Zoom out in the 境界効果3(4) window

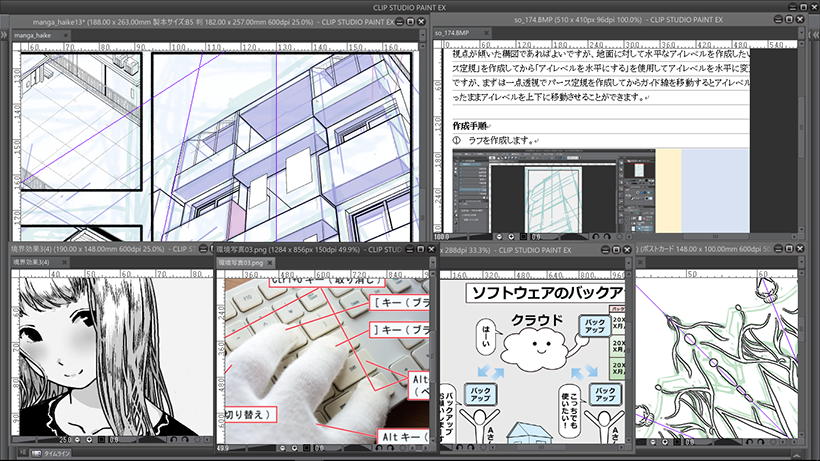[x=77, y=440]
